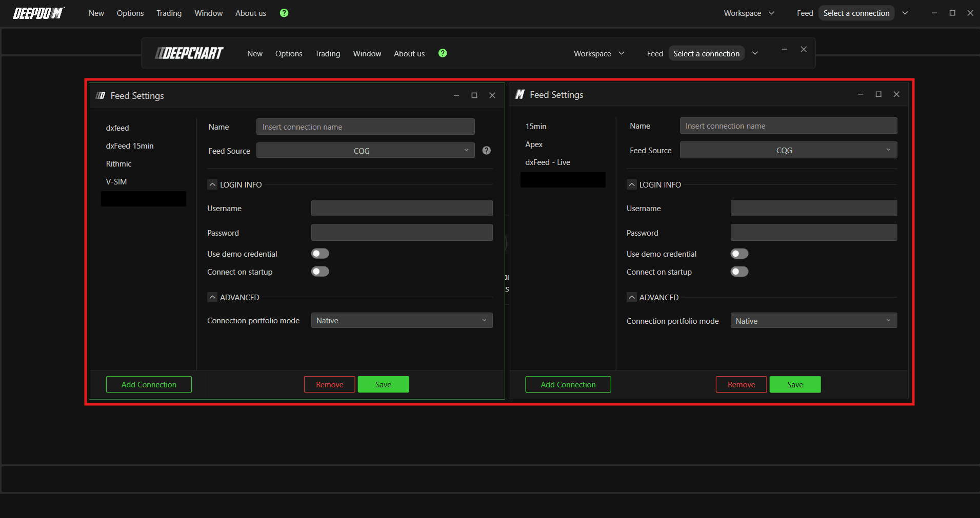
Task: Open the Workspace dropdown in DeepChart window
Action: [x=599, y=53]
